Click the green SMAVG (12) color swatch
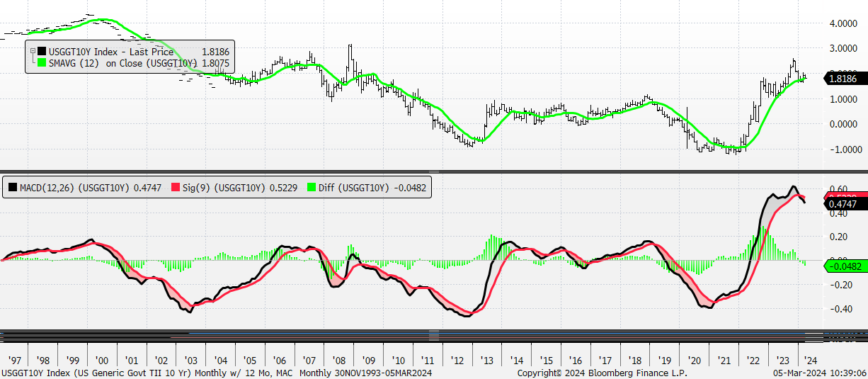 coord(41,63)
